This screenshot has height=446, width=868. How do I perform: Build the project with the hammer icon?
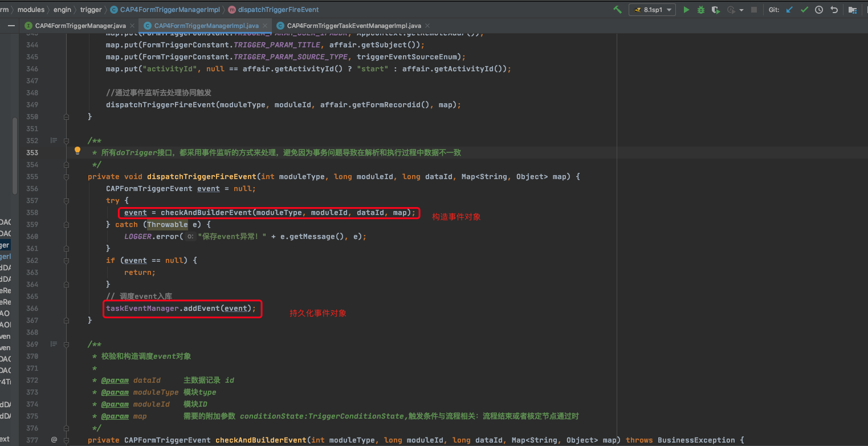coord(617,10)
